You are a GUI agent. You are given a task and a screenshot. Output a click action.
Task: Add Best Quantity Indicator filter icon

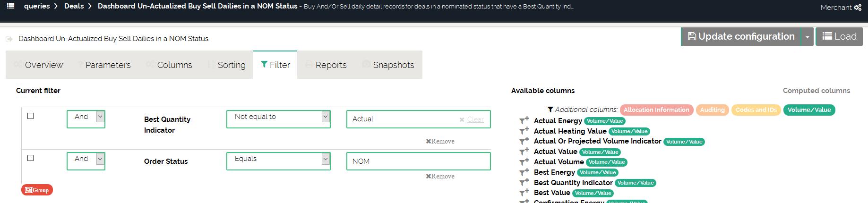524,183
